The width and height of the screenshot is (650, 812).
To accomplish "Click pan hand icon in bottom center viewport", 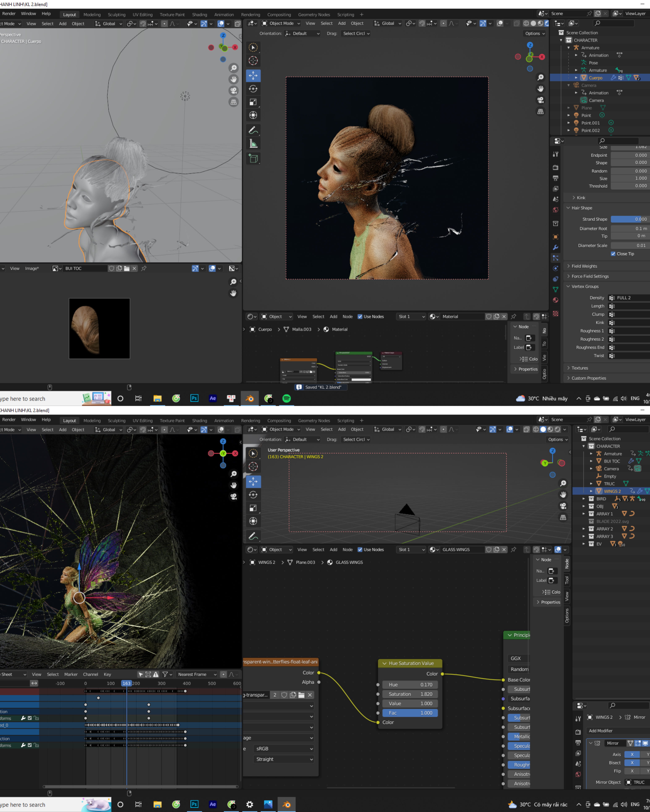I will (x=563, y=494).
